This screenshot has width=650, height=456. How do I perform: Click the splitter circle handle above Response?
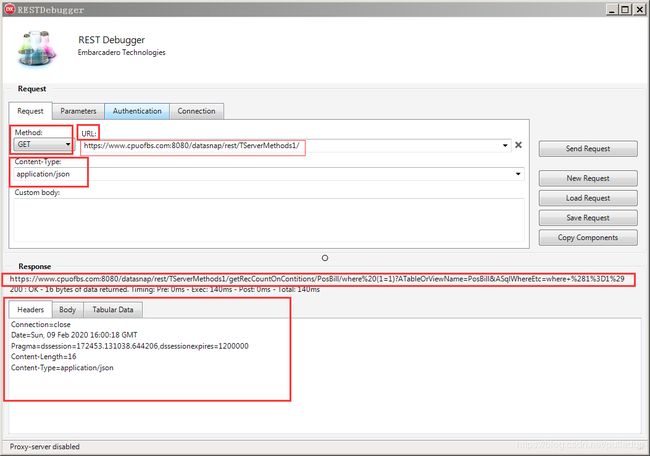coord(325,258)
